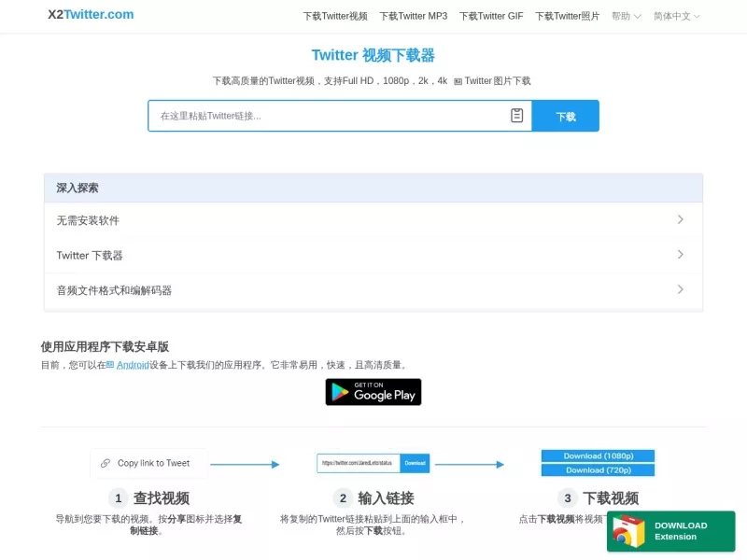Open 下载Twitter GIF nav item

(491, 16)
